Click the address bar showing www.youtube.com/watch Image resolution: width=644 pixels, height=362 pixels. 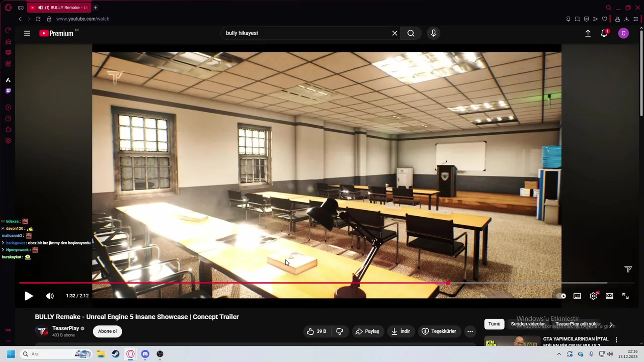pos(83,19)
